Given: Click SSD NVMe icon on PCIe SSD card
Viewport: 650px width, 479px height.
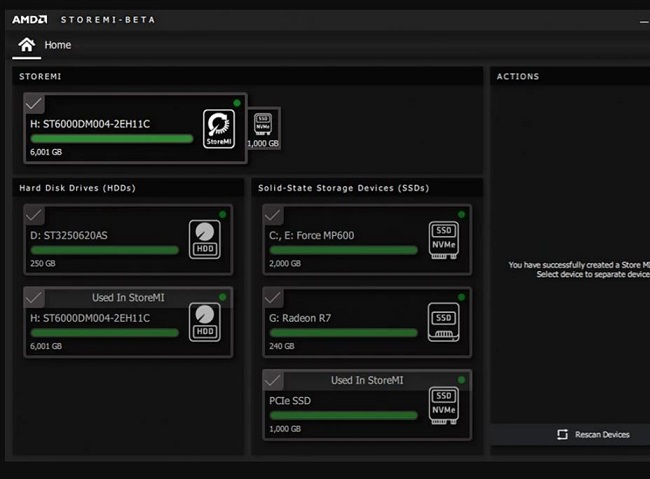Looking at the screenshot, I should point(444,405).
